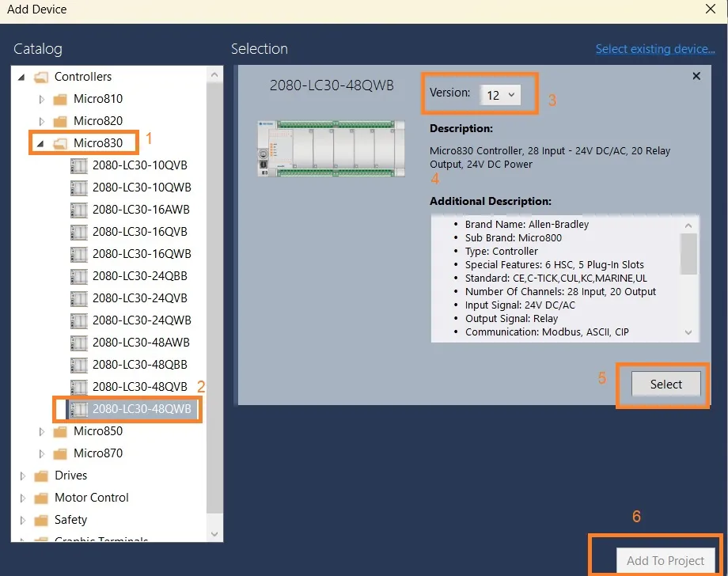Image resolution: width=728 pixels, height=576 pixels.
Task: Click the Micro850 folder icon
Action: tap(59, 431)
